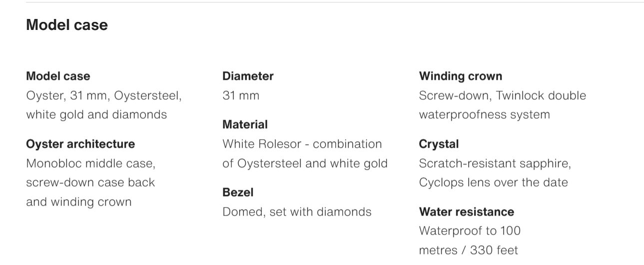Select the "31 mm" value under Diameter
The width and height of the screenshot is (644, 265).
241,95
